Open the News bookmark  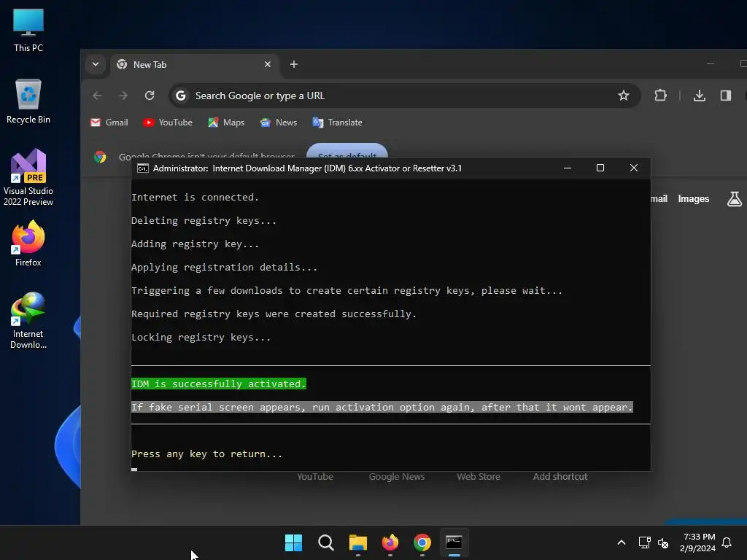[x=279, y=122]
